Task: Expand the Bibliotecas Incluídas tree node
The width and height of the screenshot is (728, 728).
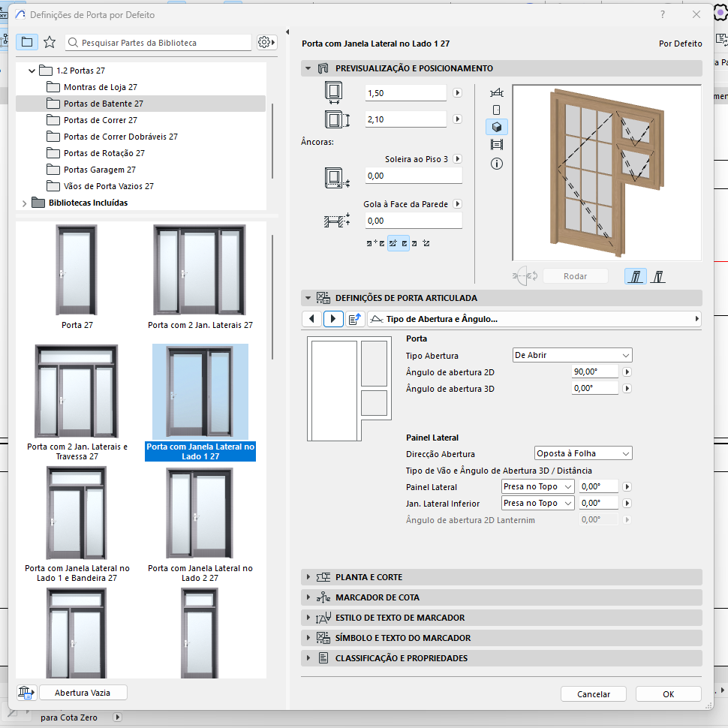Action: 24,203
